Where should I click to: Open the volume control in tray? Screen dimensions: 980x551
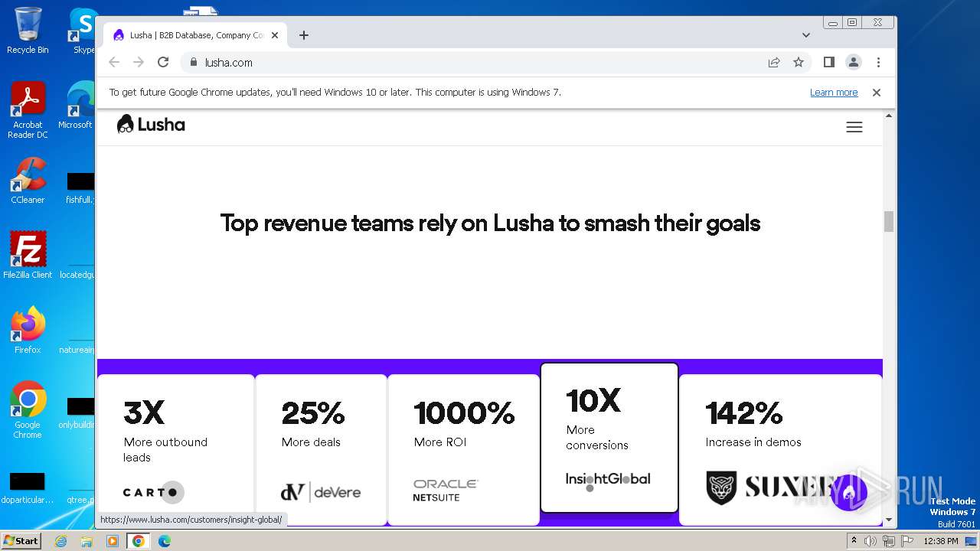tap(871, 541)
